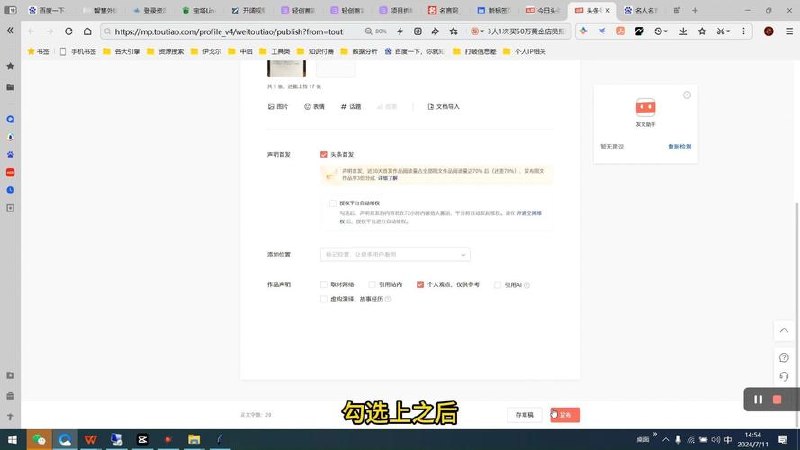Switch to the 开源模型 tab
The width and height of the screenshot is (800, 450).
[x=248, y=10]
